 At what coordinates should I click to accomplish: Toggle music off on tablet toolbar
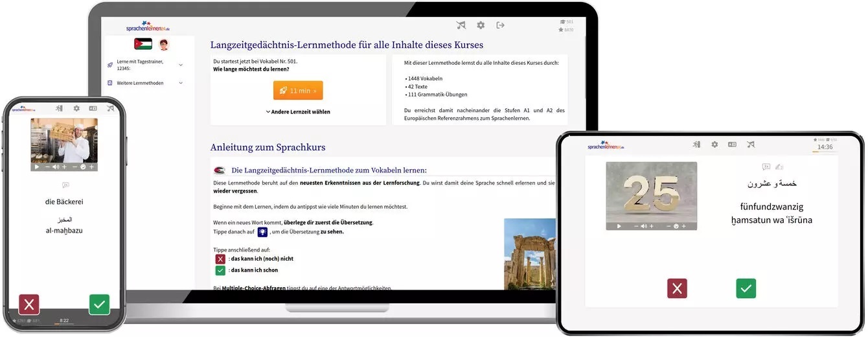[750, 145]
